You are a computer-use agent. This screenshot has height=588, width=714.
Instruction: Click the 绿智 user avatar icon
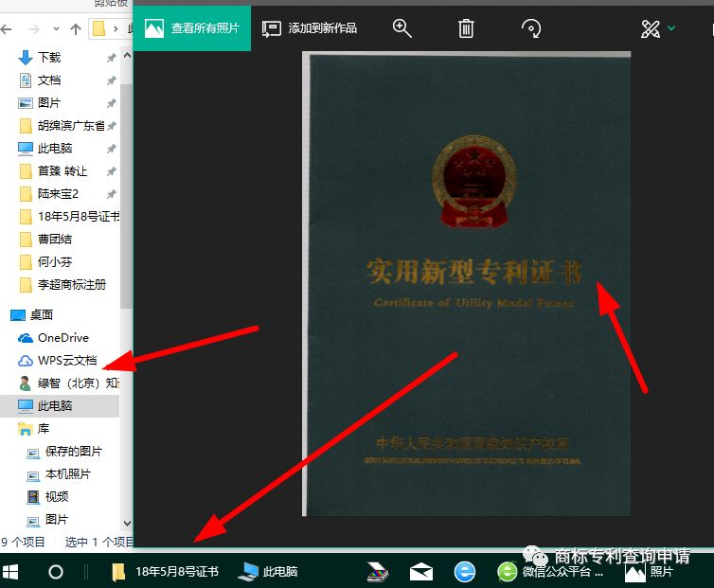point(26,383)
